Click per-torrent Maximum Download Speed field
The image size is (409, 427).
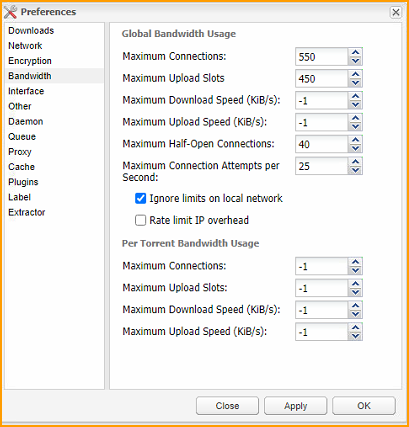coord(322,310)
